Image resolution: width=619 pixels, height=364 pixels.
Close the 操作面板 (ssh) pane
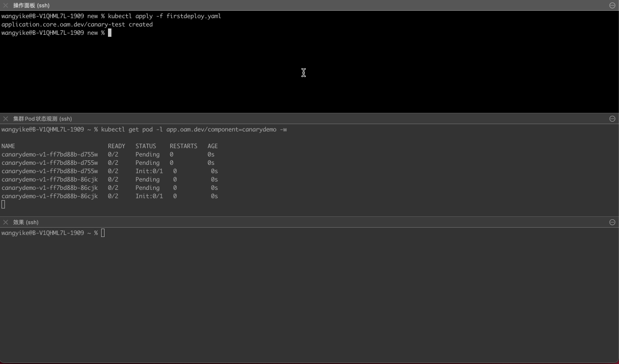6,5
